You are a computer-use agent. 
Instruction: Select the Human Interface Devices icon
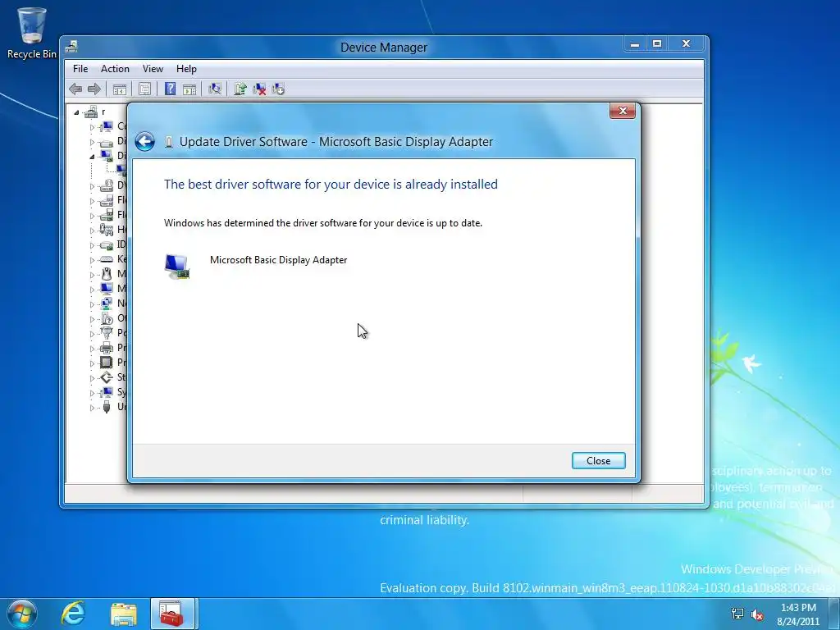tap(107, 230)
